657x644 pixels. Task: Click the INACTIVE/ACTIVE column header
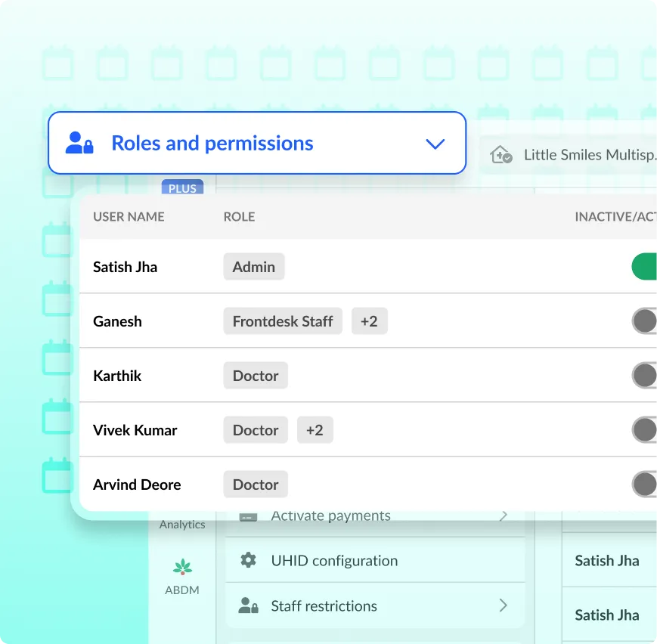[x=615, y=217]
